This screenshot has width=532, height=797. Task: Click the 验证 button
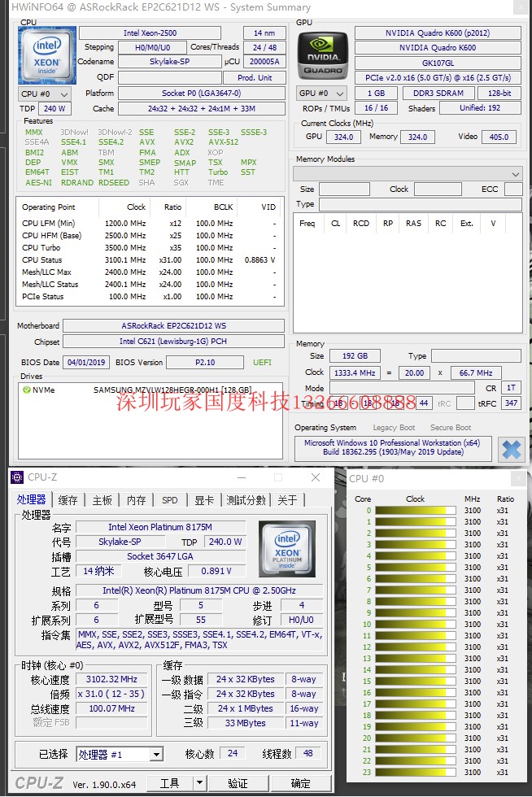tap(238, 782)
